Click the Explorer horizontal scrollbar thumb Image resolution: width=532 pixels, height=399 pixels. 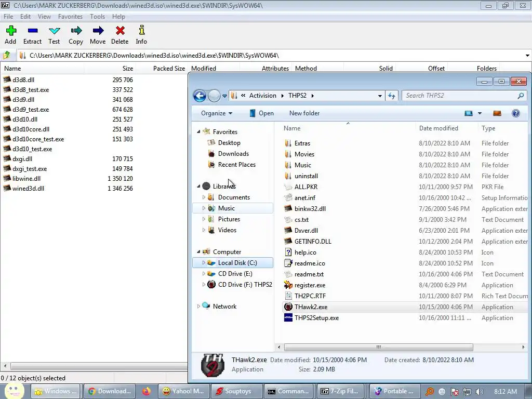(x=378, y=347)
